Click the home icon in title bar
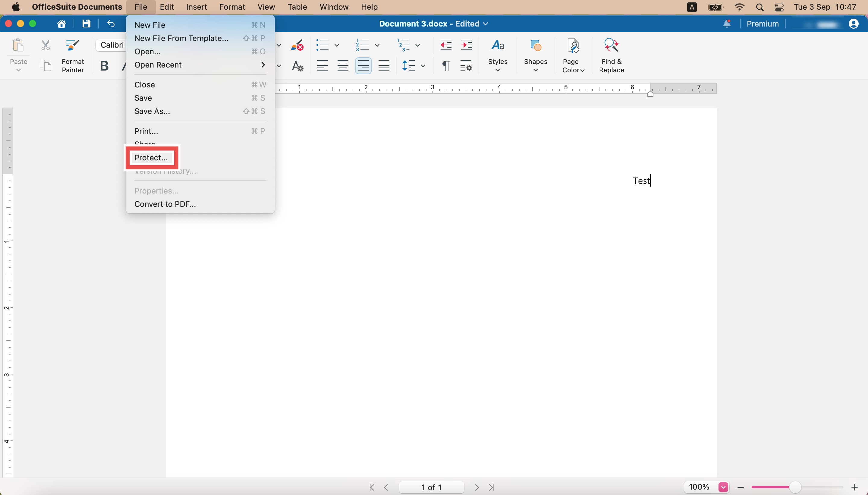The image size is (868, 495). (61, 24)
